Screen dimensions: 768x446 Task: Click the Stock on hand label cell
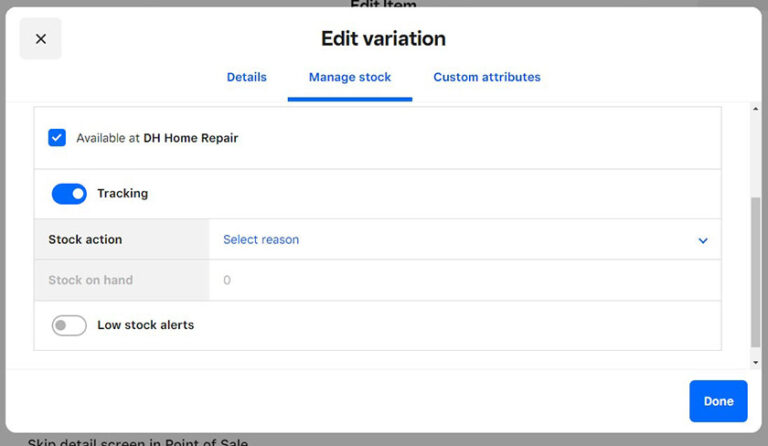[122, 280]
